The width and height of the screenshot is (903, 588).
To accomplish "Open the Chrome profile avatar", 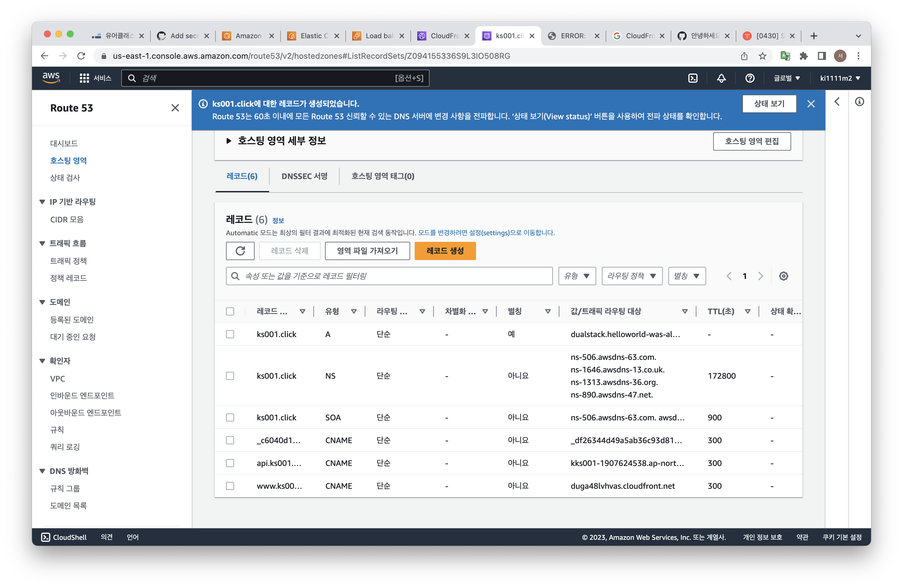I will [840, 56].
